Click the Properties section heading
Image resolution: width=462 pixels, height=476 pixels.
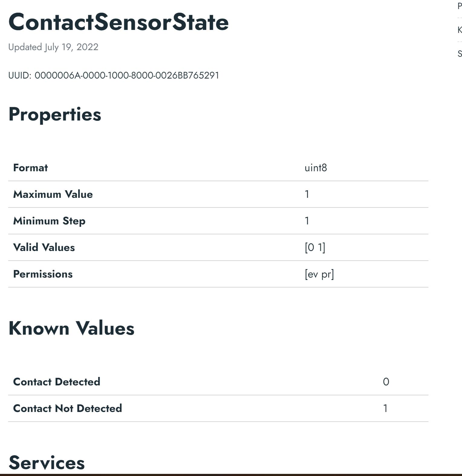(x=55, y=114)
